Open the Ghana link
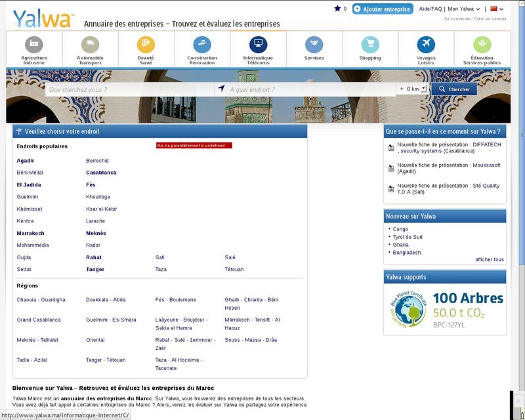Screen dimensions: 525x420 tap(400, 245)
